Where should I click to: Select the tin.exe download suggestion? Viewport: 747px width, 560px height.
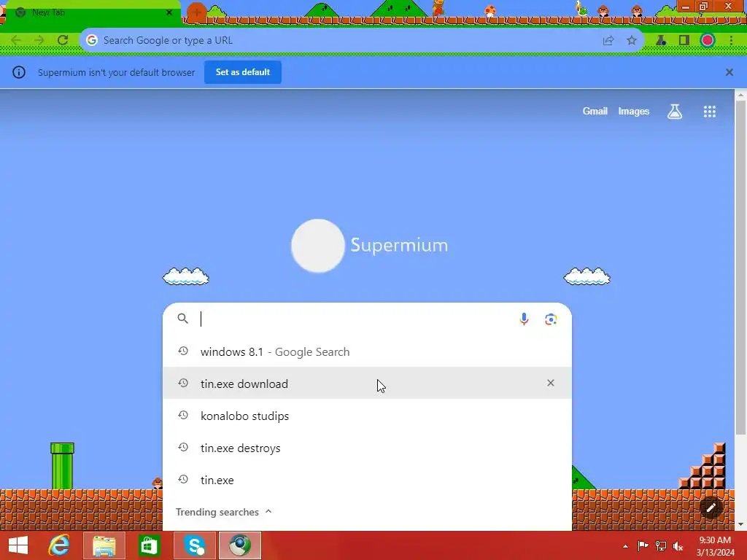(x=368, y=384)
